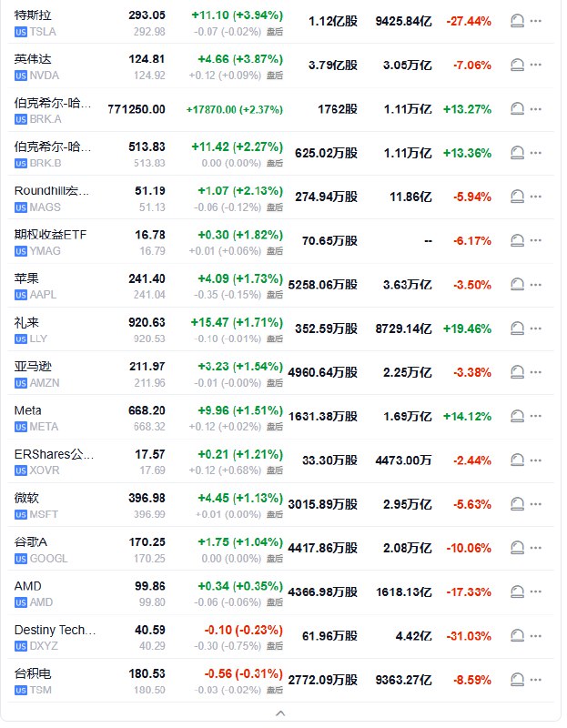The image size is (567, 728).
Task: Set price alert bell for AMD
Action: pos(517,592)
